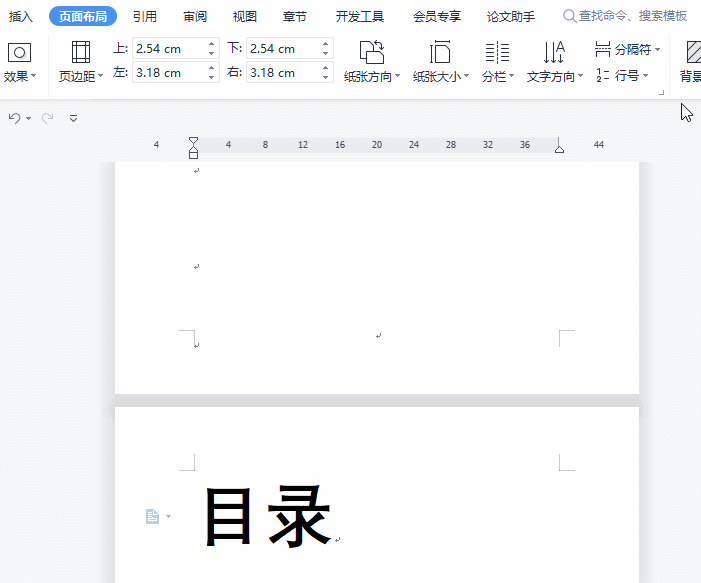This screenshot has height=583, width=701.
Task: Expand the Undo history dropdown
Action: click(x=29, y=118)
